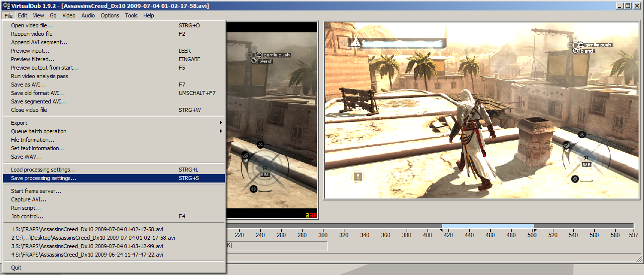Open recent file AssassinsCreed 2009-06-24 avi
Image resolution: width=644 pixels, height=275 pixels.
[x=87, y=255]
